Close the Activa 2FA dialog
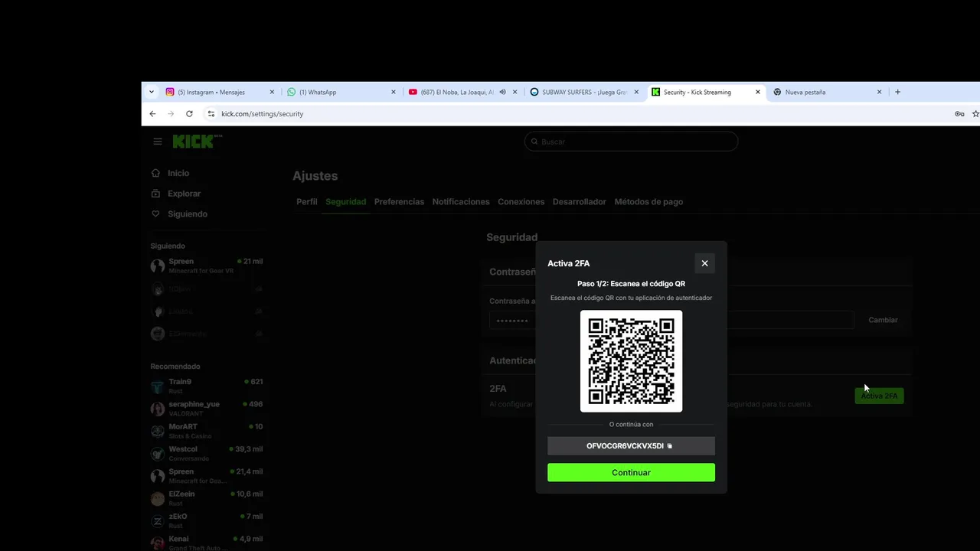Screen dimensions: 980x551 pyautogui.click(x=704, y=263)
